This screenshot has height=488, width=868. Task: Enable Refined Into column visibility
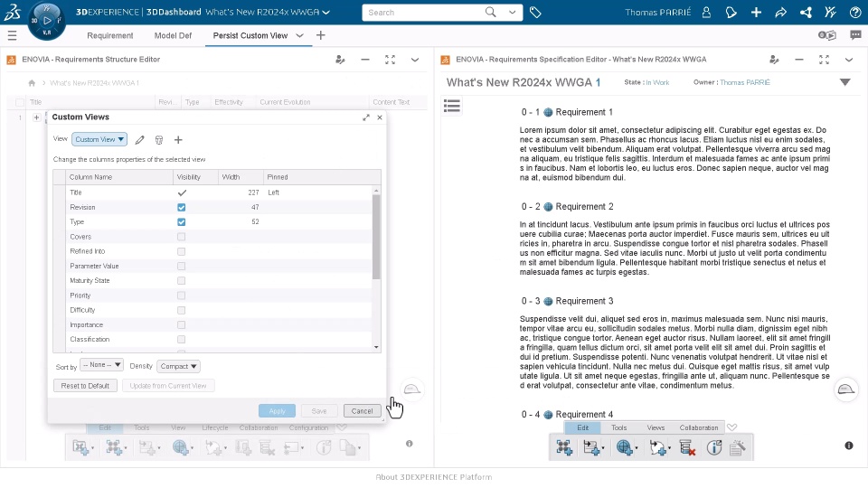pos(181,251)
